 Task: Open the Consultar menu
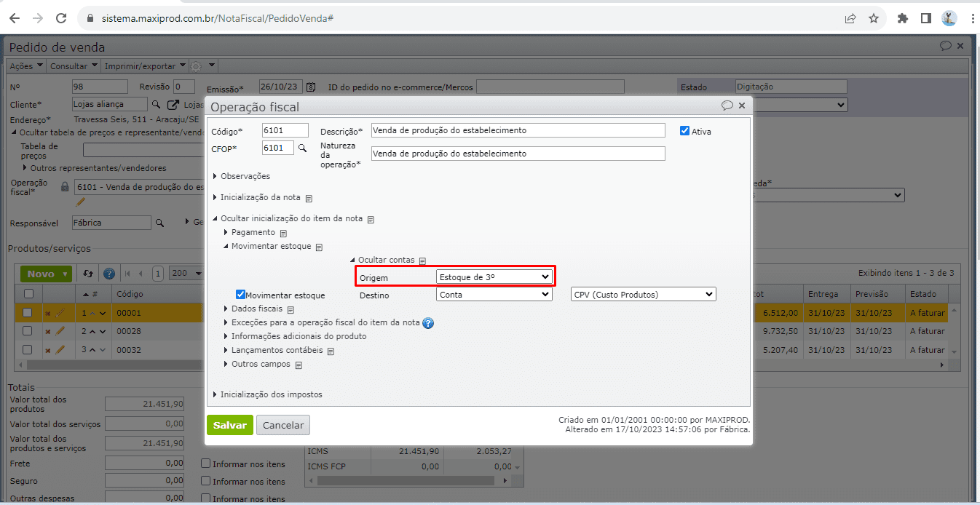pyautogui.click(x=72, y=66)
